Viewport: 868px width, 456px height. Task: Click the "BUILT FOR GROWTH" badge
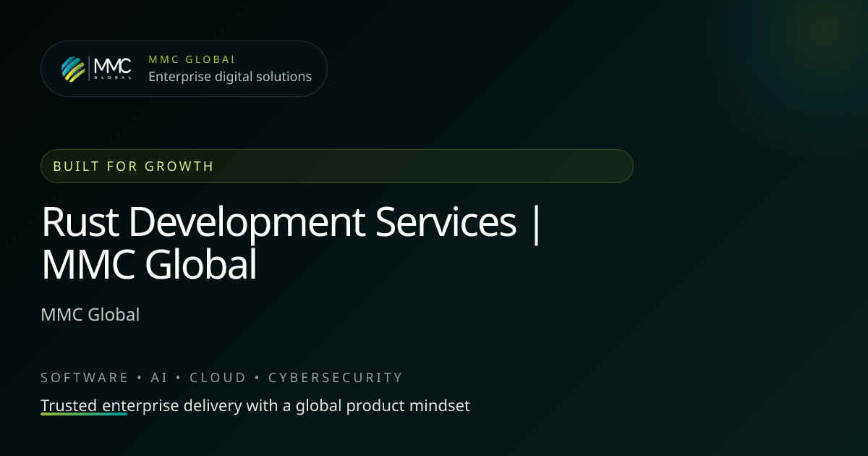[x=337, y=166]
